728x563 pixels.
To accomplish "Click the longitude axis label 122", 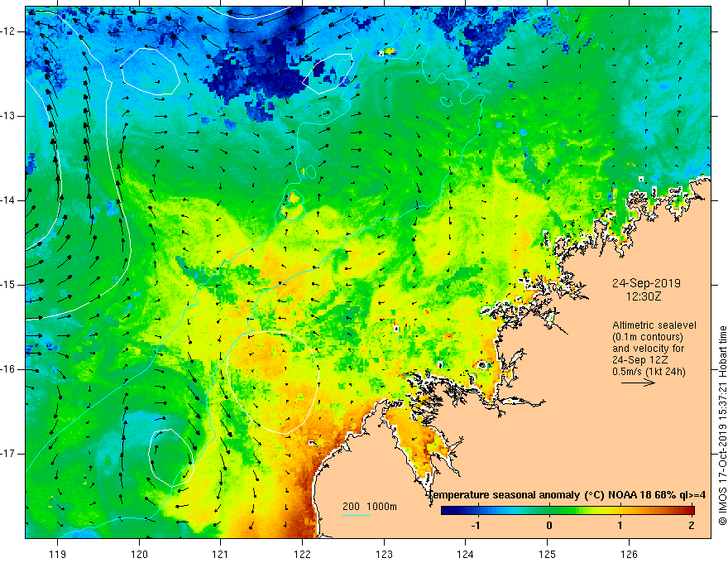I will pyautogui.click(x=302, y=554).
